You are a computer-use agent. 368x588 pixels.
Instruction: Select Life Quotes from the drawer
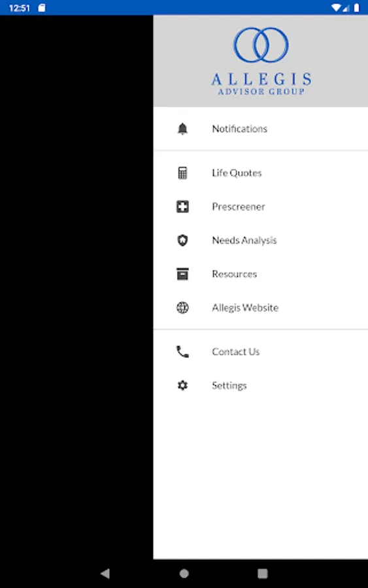(x=260, y=173)
